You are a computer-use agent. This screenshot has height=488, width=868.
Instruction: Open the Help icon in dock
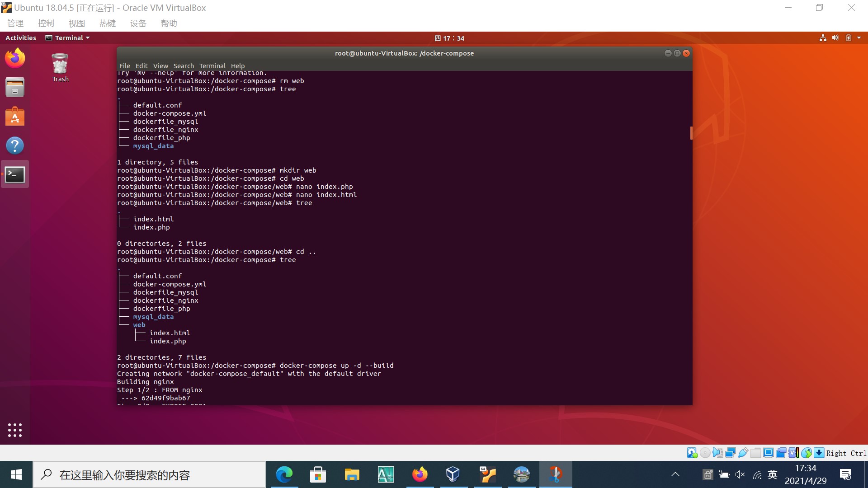click(15, 145)
